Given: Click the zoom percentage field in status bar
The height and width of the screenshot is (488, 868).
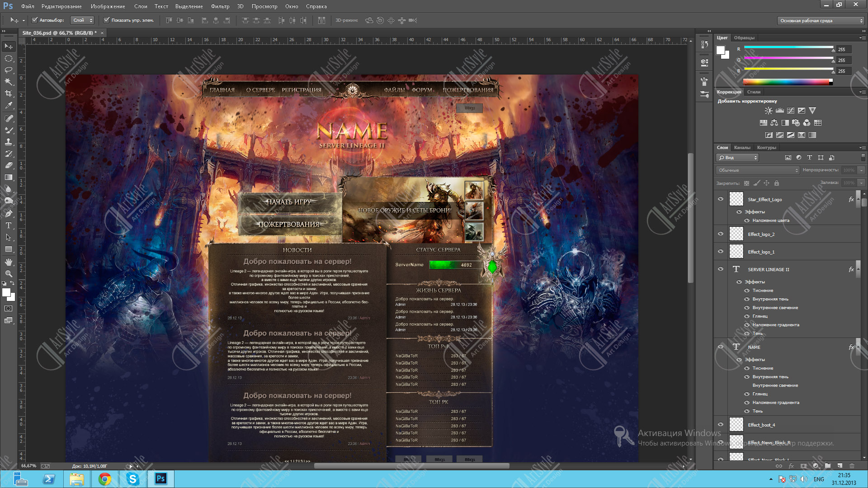Looking at the screenshot, I should (x=28, y=466).
